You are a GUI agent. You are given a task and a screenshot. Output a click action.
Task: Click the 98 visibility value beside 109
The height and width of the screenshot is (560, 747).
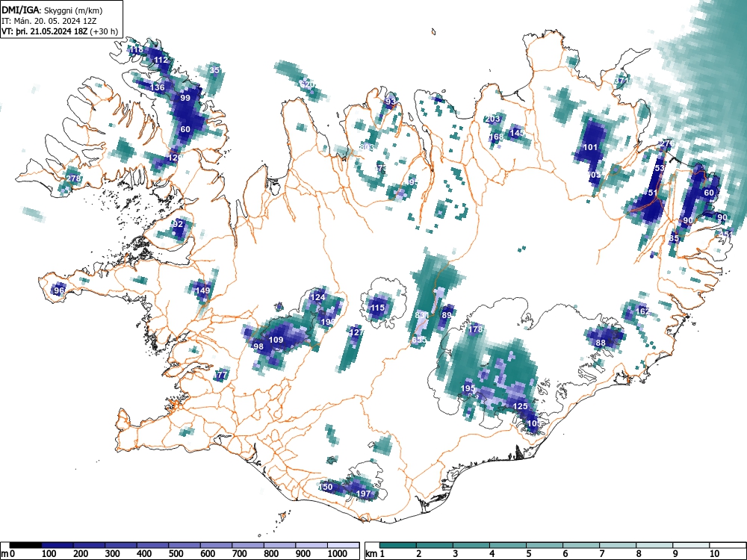pyautogui.click(x=258, y=346)
